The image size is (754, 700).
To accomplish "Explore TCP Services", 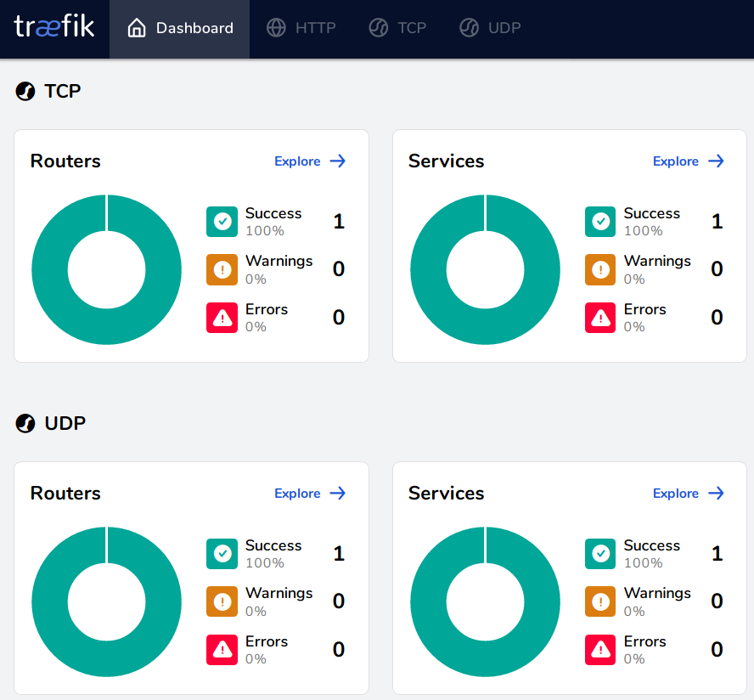I will click(689, 161).
